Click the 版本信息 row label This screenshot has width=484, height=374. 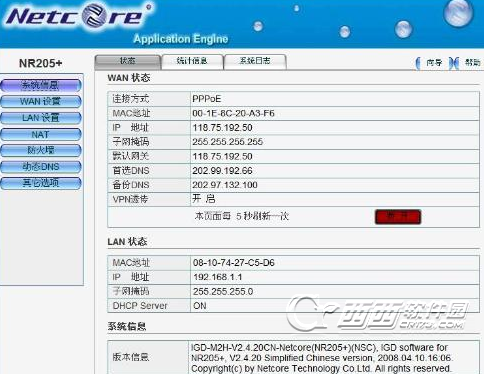(x=130, y=357)
